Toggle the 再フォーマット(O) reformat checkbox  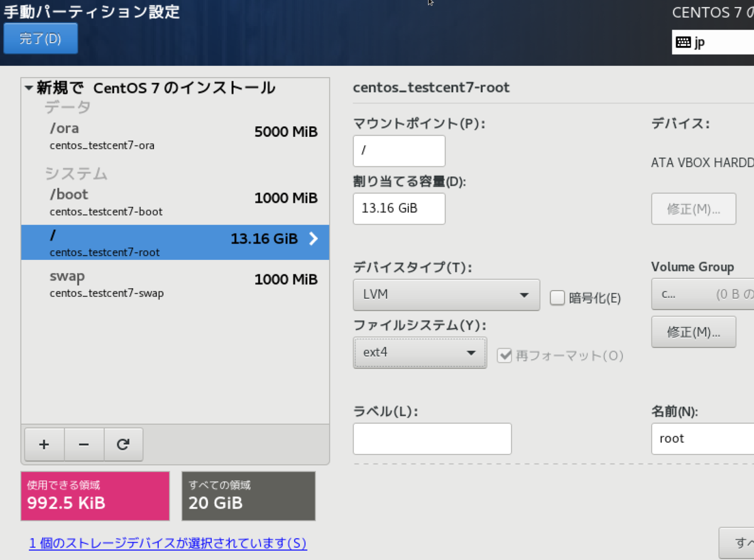click(504, 355)
